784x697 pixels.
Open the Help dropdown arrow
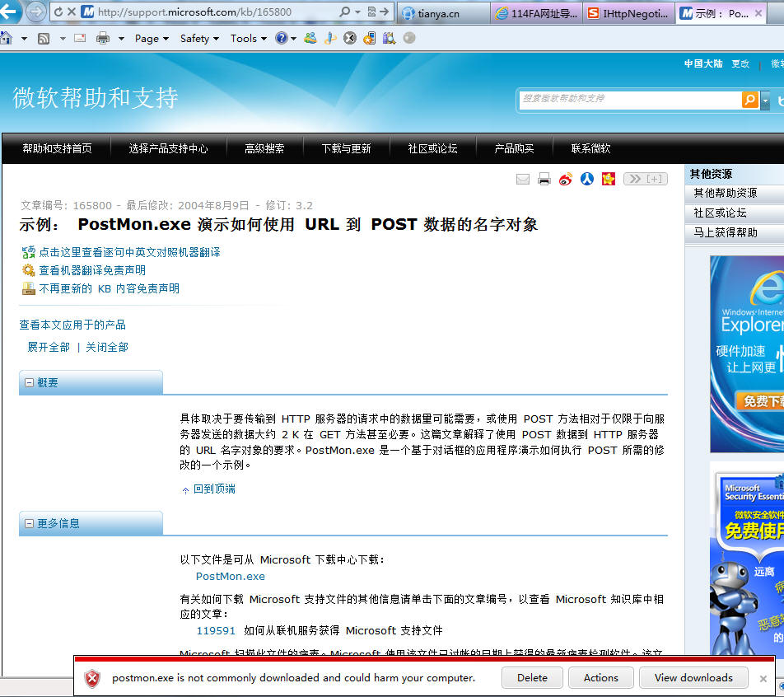[x=293, y=39]
